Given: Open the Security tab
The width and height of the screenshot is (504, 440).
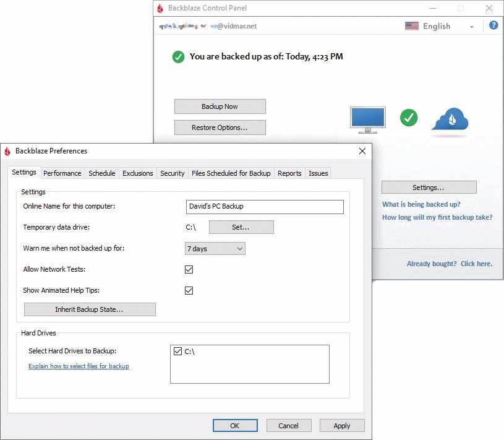Looking at the screenshot, I should click(x=173, y=173).
